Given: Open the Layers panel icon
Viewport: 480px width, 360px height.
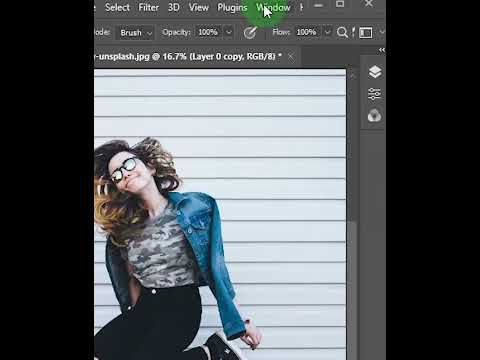Looking at the screenshot, I should [x=375, y=72].
